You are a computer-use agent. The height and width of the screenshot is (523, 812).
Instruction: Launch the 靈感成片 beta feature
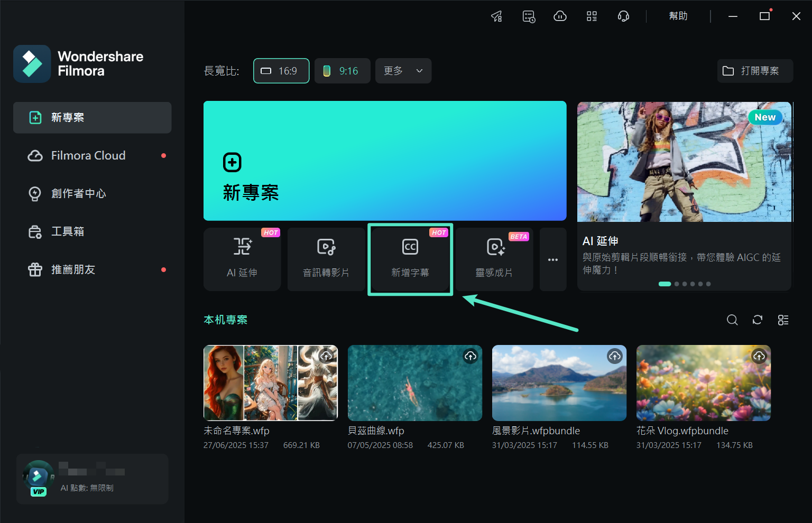click(494, 259)
